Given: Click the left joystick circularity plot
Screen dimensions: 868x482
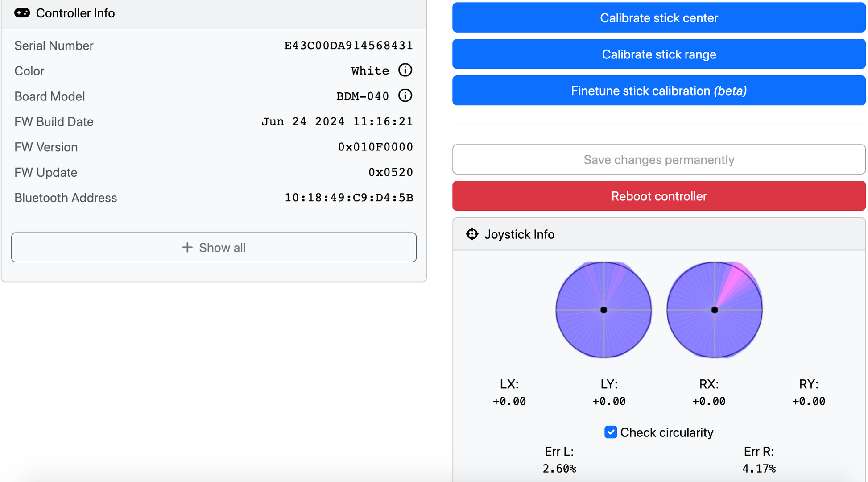Looking at the screenshot, I should pos(603,310).
